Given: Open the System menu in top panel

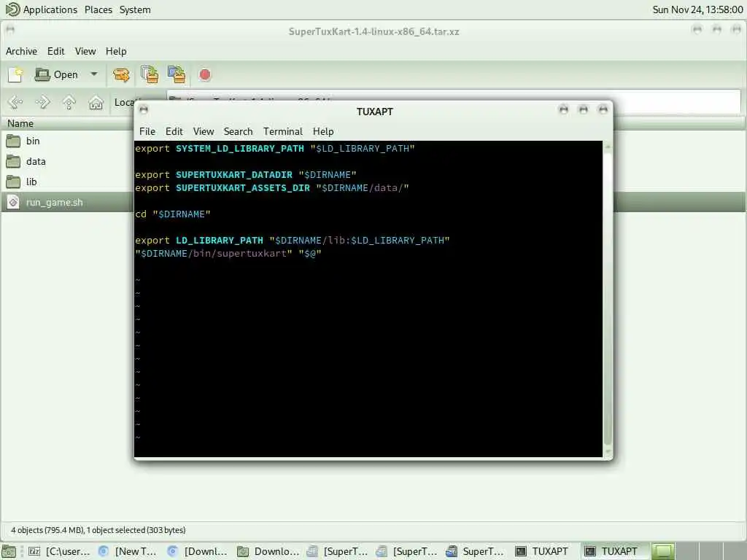Looking at the screenshot, I should pos(135,9).
